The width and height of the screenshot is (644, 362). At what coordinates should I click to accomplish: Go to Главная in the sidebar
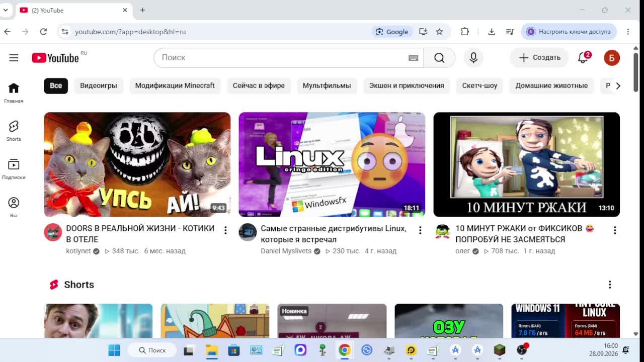[x=14, y=93]
